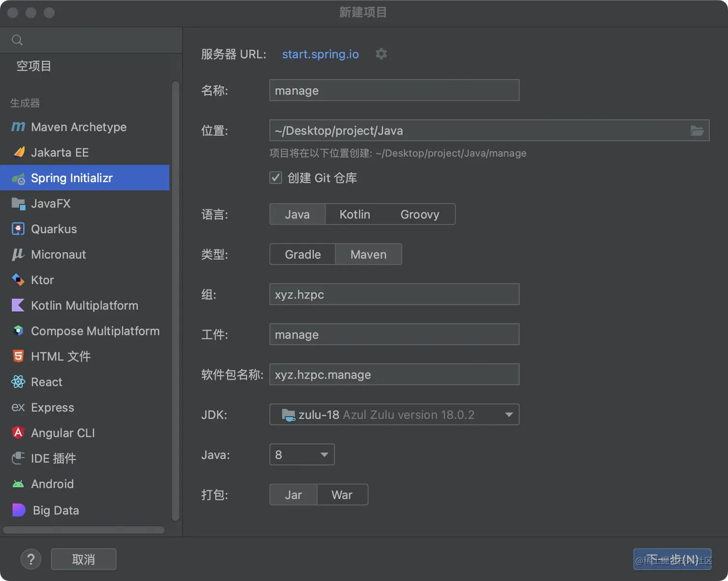Select Ktor generator entry
Image resolution: width=728 pixels, height=581 pixels.
pos(85,280)
